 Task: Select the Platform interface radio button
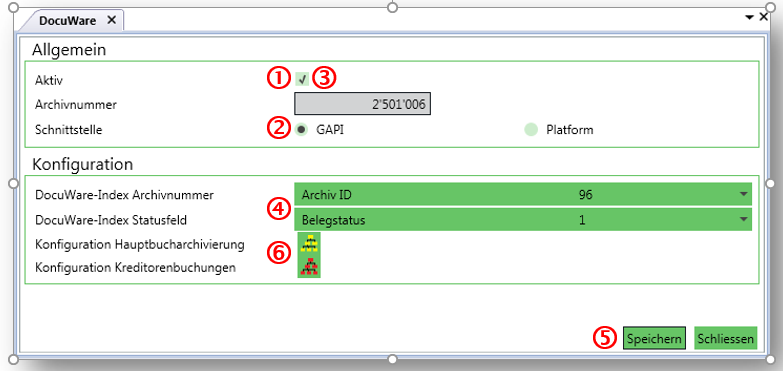pyautogui.click(x=531, y=130)
